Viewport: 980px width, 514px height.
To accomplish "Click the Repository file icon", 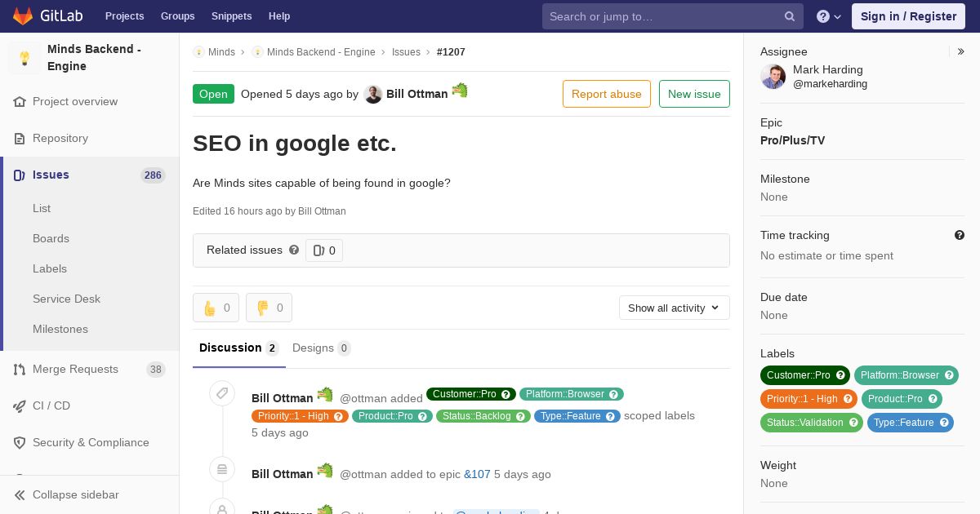I will click(x=20, y=139).
